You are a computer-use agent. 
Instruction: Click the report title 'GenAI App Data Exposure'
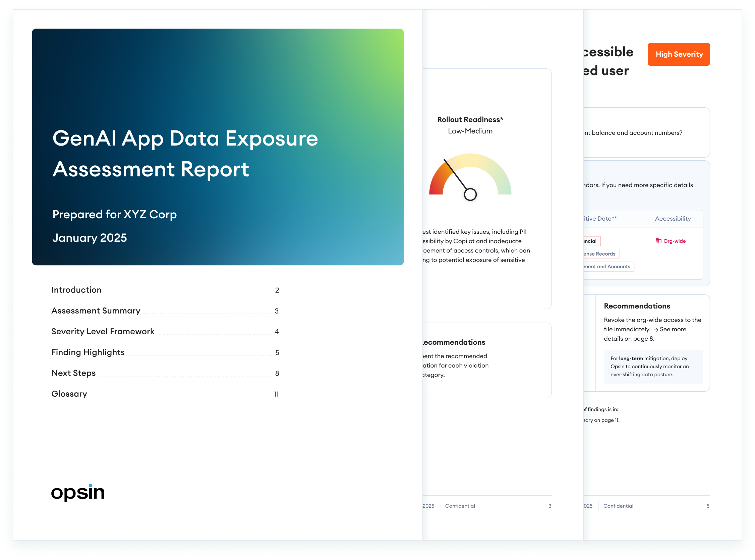tap(185, 138)
